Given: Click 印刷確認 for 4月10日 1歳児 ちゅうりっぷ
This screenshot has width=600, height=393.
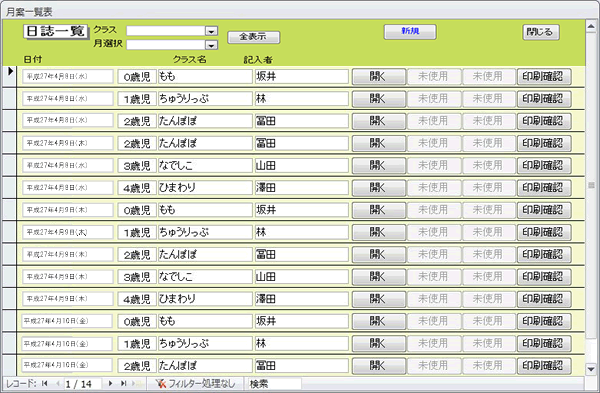Looking at the screenshot, I should (544, 343).
